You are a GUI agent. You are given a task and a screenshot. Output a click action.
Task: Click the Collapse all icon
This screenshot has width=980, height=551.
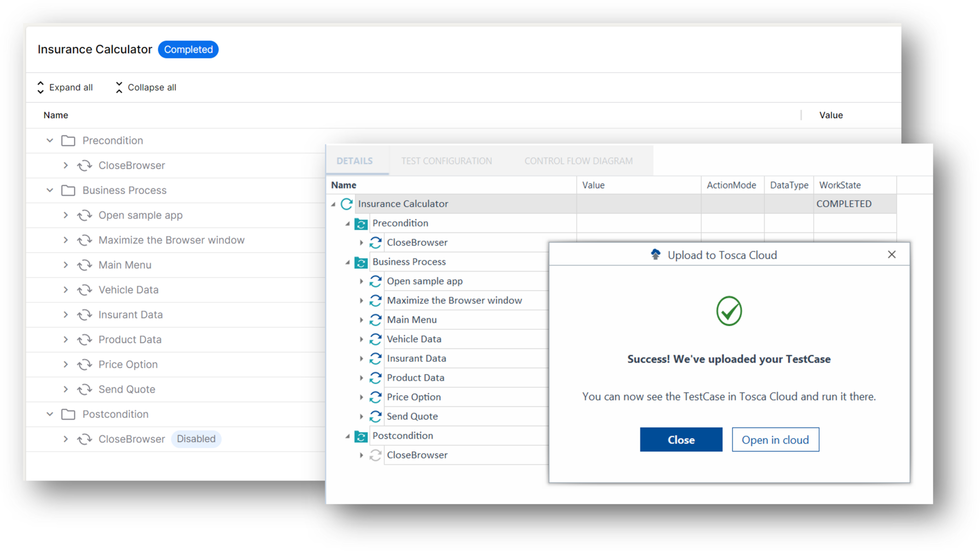tap(119, 87)
